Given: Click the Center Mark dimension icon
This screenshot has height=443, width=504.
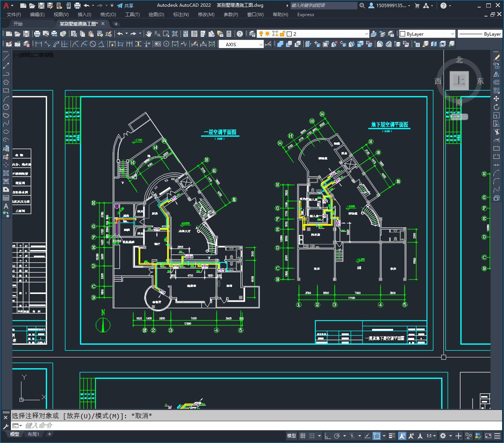Looking at the screenshot, I should point(166,44).
